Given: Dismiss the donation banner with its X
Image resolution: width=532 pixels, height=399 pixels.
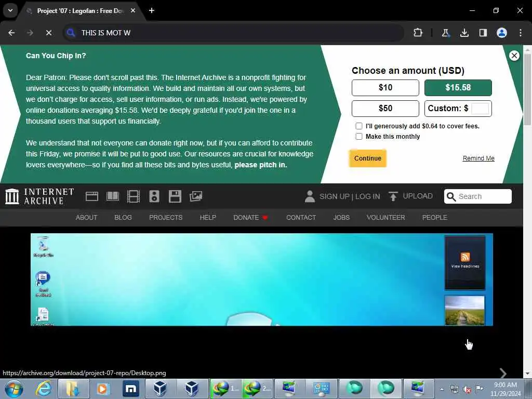Looking at the screenshot, I should click(514, 56).
